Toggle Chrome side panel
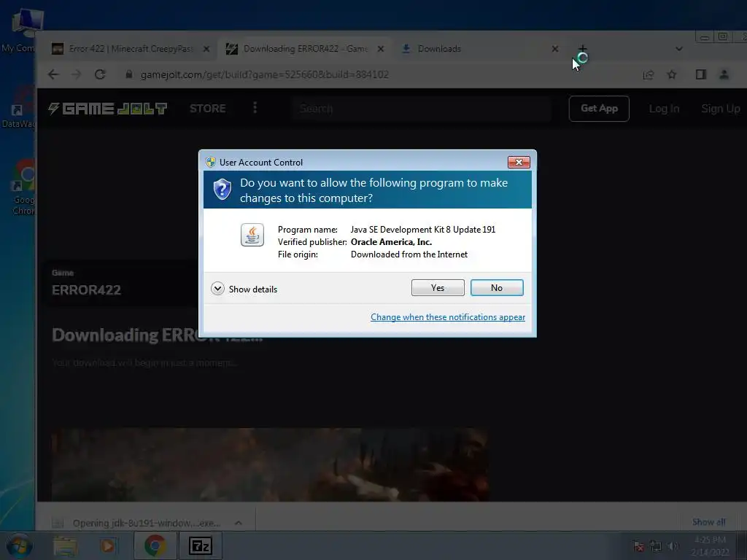The width and height of the screenshot is (747, 560). click(701, 74)
